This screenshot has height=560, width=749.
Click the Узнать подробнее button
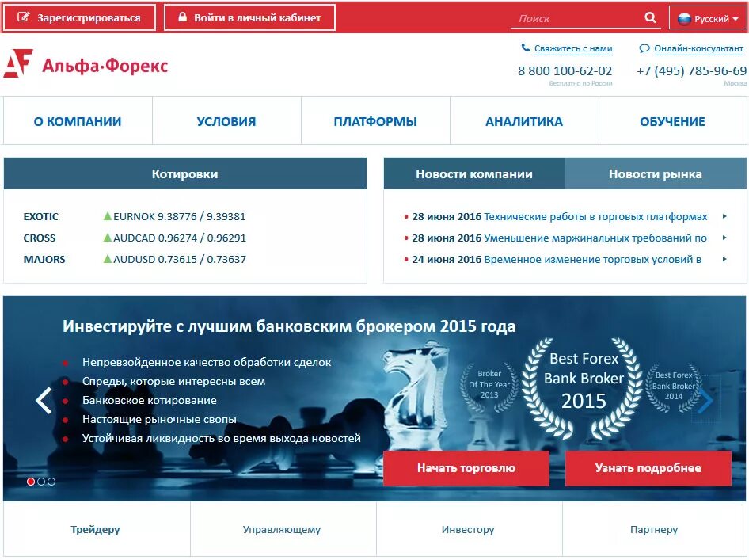pos(648,468)
